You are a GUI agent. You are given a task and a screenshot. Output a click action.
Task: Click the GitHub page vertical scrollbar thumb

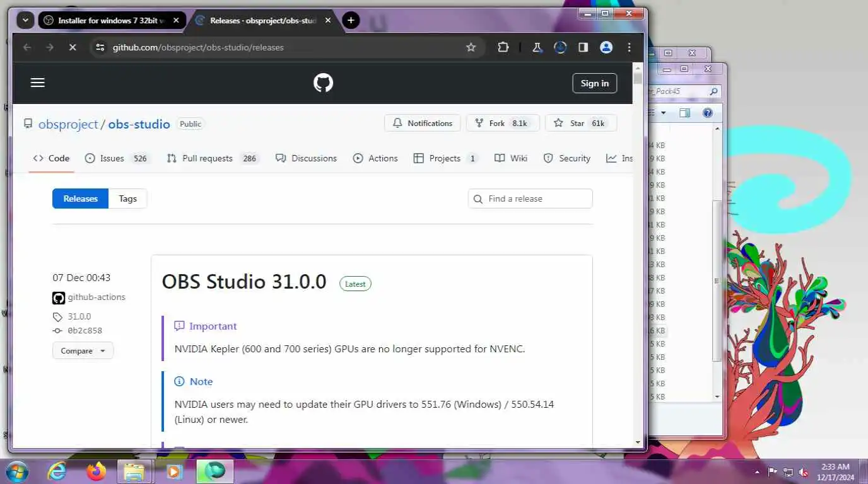coord(638,79)
